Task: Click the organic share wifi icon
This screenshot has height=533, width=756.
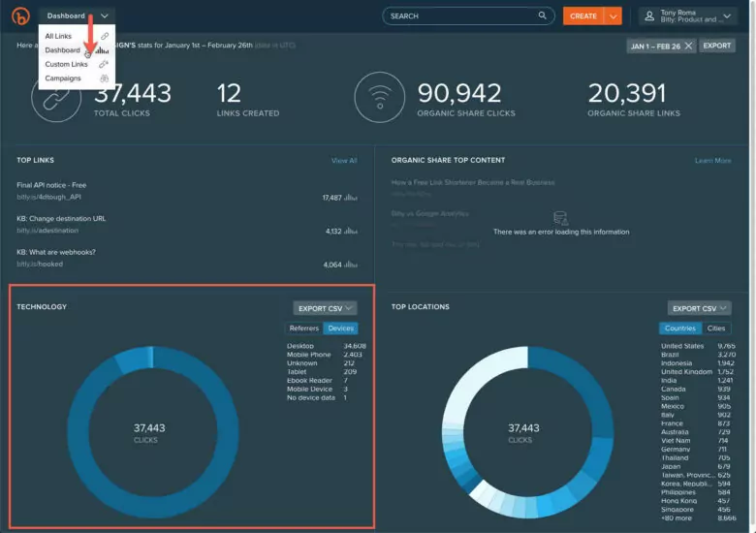Action: click(379, 97)
